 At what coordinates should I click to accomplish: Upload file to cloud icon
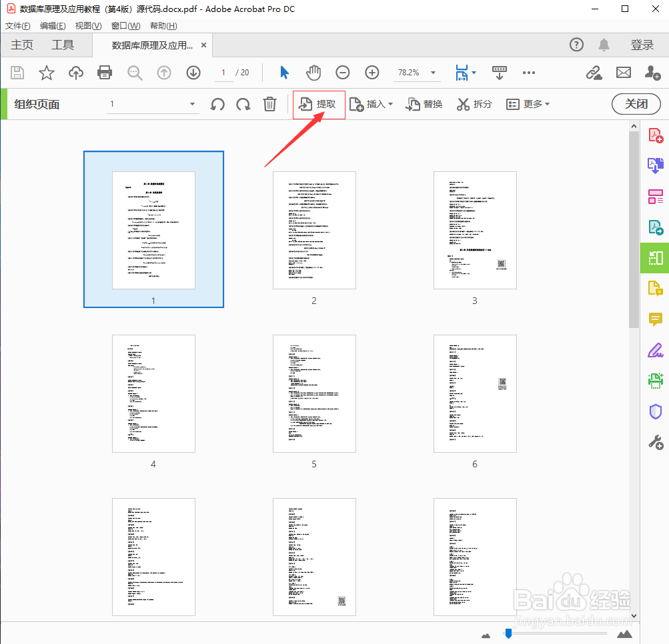pyautogui.click(x=76, y=73)
